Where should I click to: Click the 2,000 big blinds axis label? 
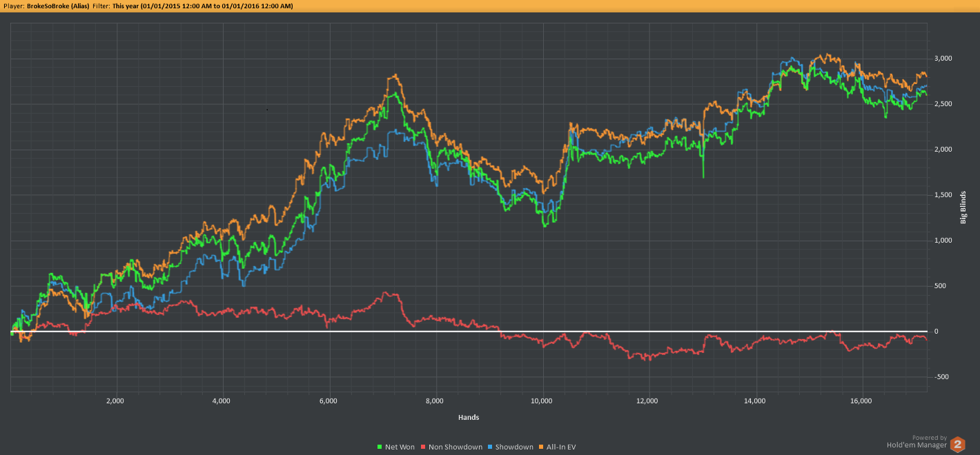[943, 150]
